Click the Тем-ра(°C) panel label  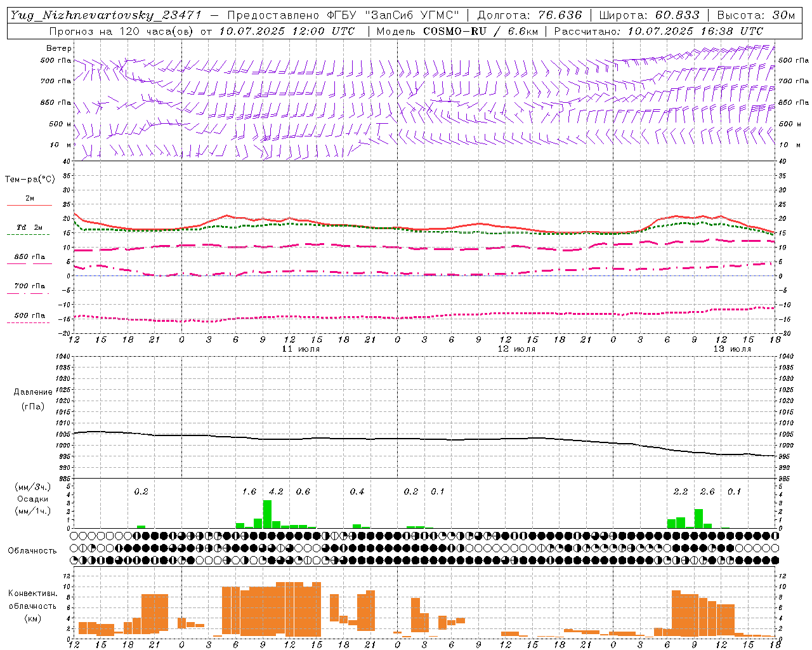[30, 180]
